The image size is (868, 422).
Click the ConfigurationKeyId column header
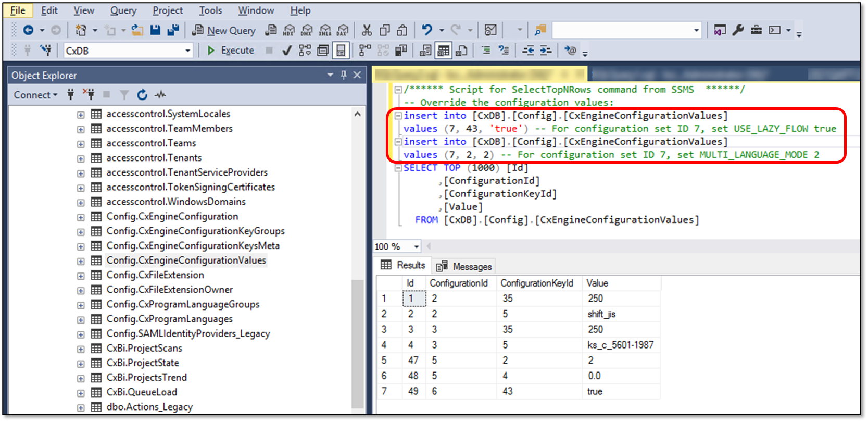[x=539, y=283]
